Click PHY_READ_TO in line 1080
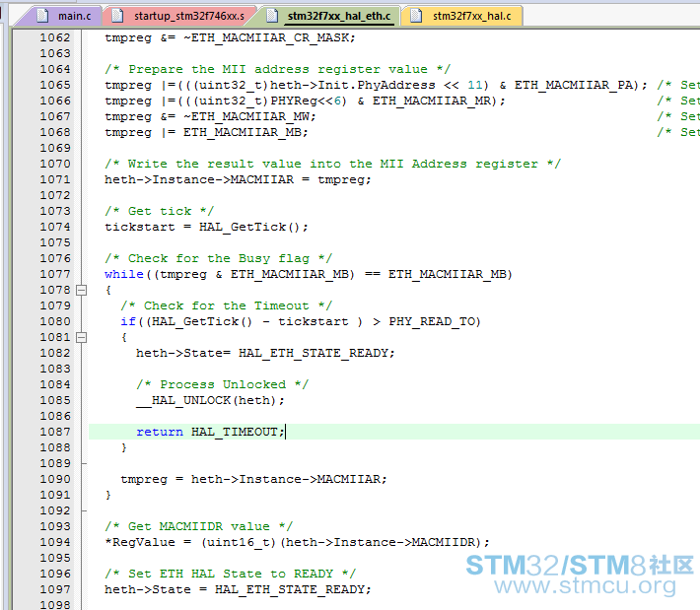This screenshot has width=700, height=610. click(x=432, y=321)
